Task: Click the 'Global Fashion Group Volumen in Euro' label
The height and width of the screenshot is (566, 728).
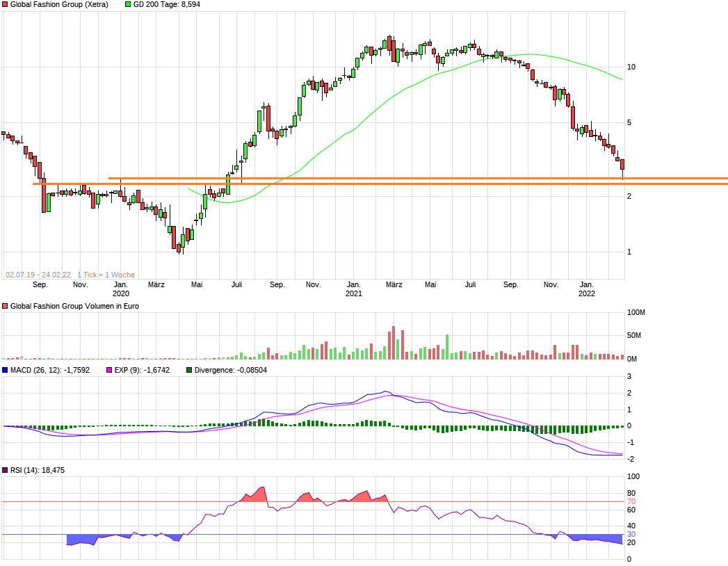Action: click(75, 306)
